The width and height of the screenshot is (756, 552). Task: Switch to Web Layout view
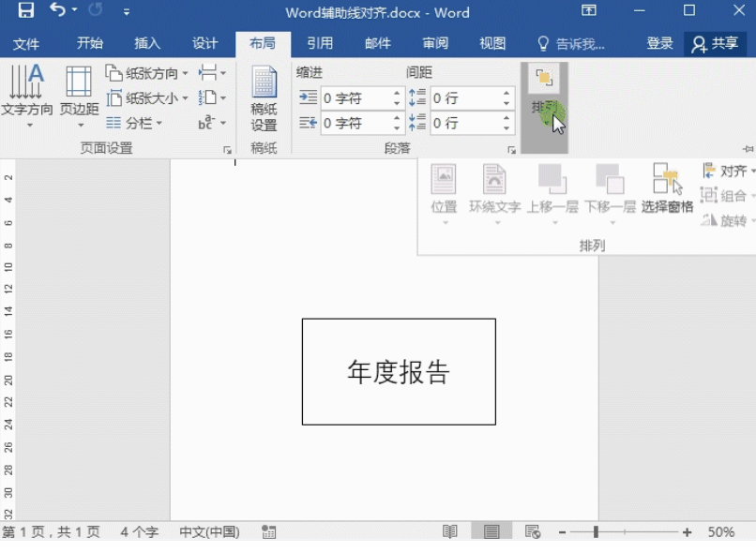tap(533, 531)
